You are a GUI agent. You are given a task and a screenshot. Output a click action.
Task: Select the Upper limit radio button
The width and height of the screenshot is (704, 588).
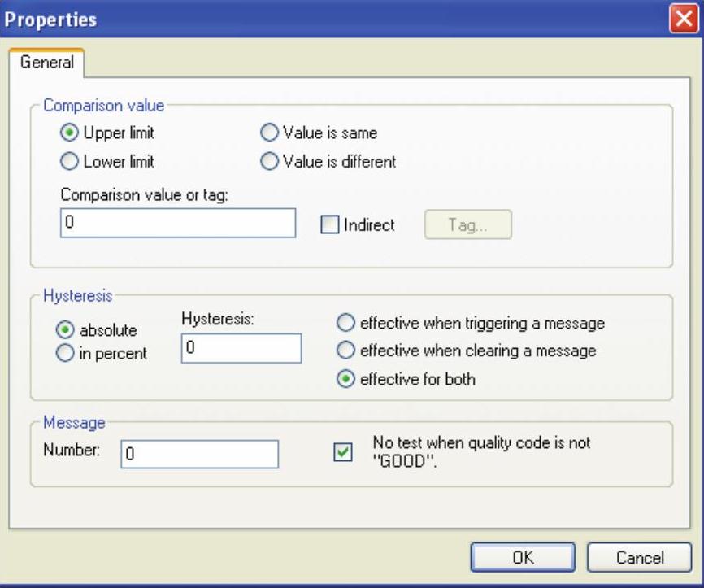71,133
